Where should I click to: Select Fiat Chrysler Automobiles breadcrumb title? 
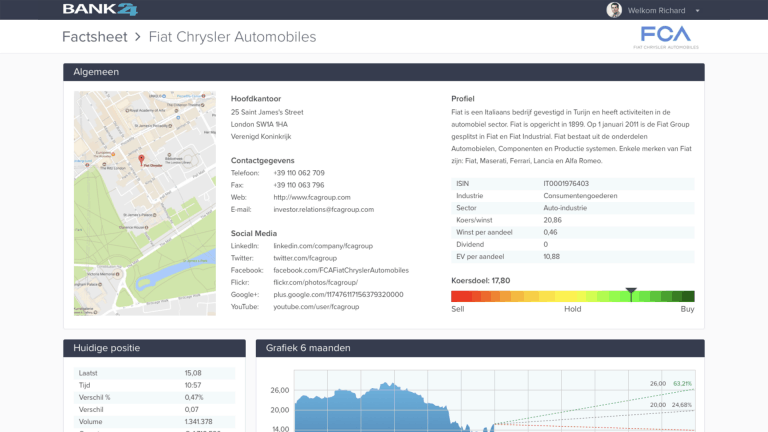[232, 37]
